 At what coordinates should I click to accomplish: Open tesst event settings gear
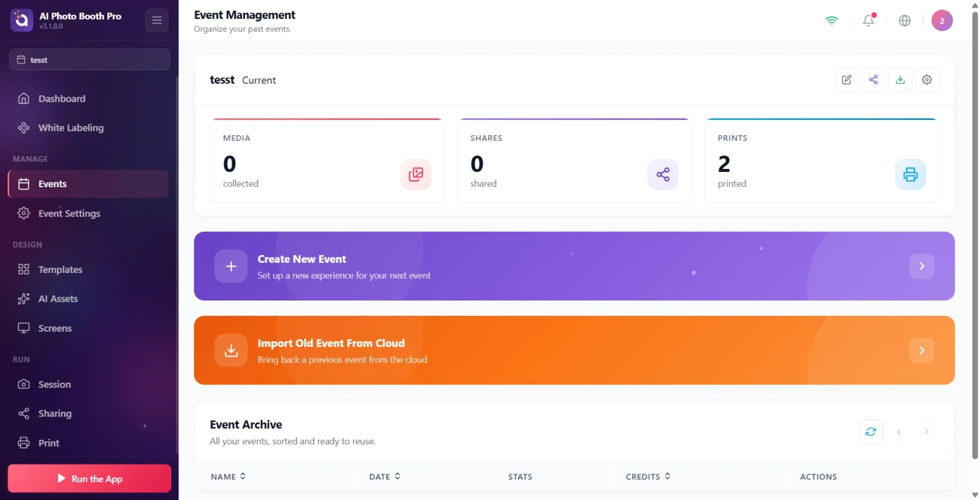(927, 80)
